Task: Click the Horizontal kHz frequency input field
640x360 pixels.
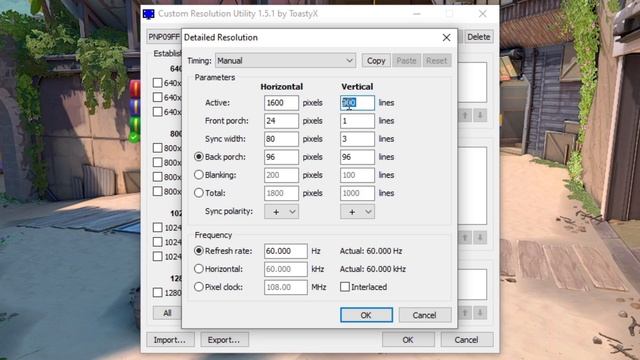Action: coord(286,269)
